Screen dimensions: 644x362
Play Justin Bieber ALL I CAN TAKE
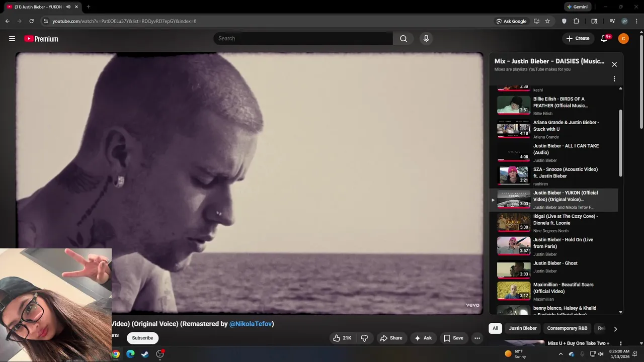click(553, 152)
